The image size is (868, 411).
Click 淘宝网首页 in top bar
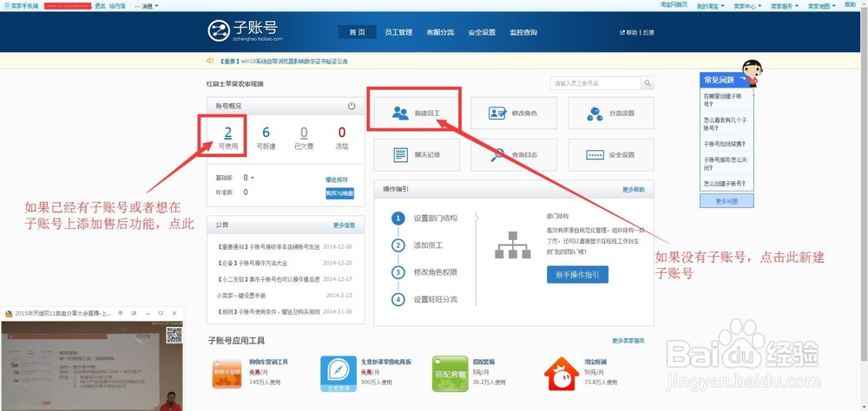674,4
